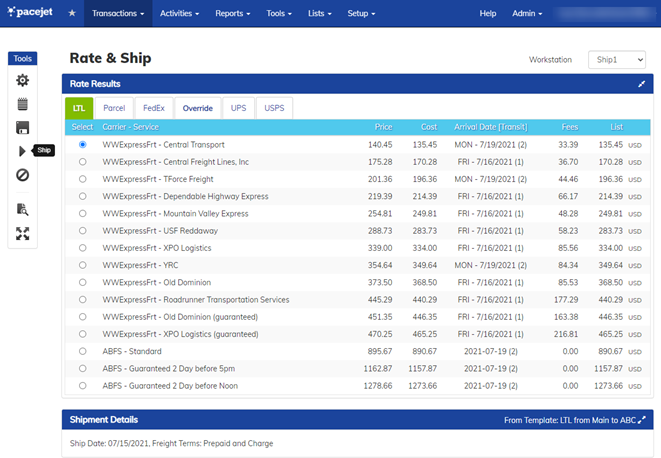Click the Fees column header
The height and width of the screenshot is (458, 661).
click(x=570, y=127)
